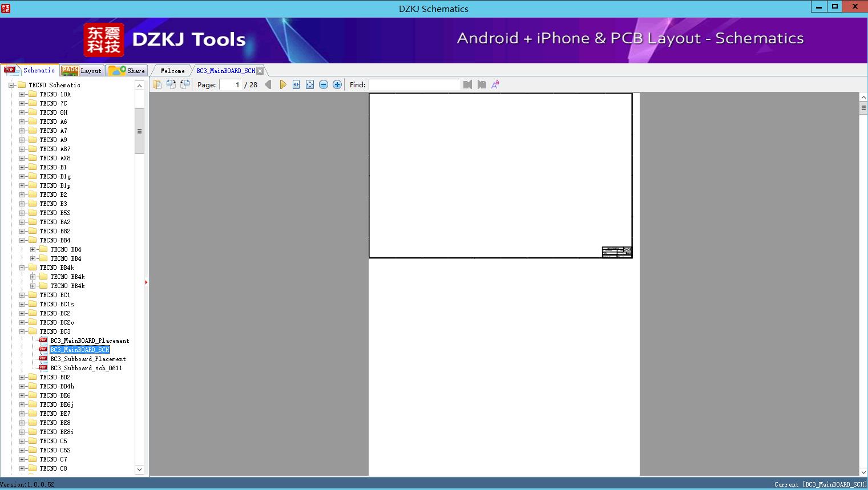The image size is (868, 490).
Task: Select the TECNO 8H folder
Action: click(x=53, y=112)
